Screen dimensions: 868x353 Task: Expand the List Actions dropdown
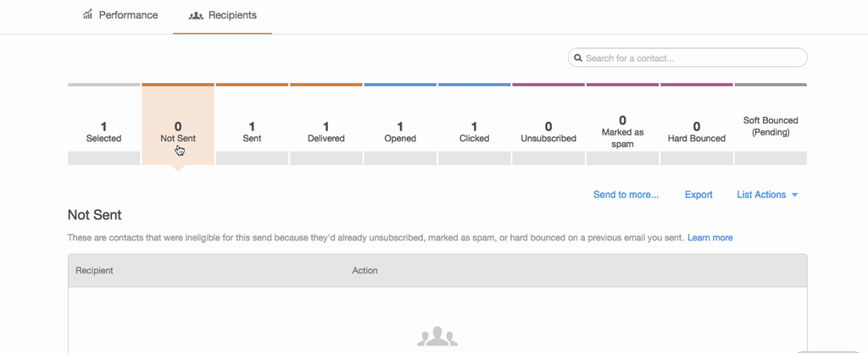(x=761, y=195)
